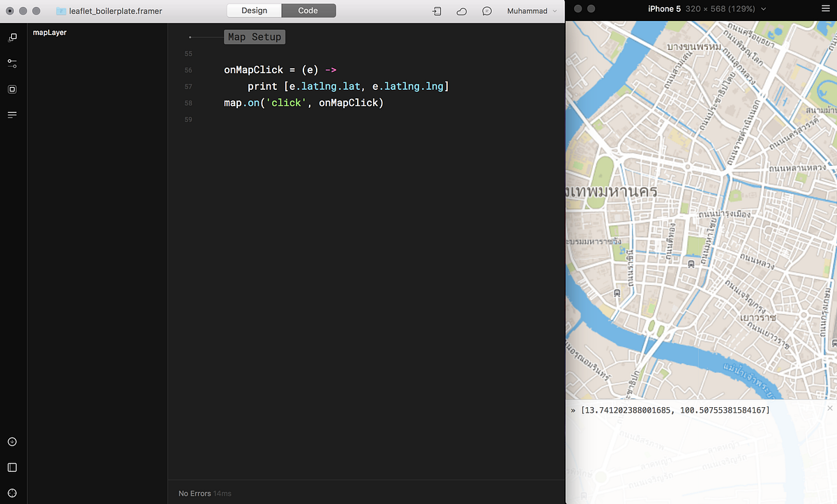Screen dimensions: 837x504
Task: Open feedback via the chat bubble icon
Action: (487, 10)
